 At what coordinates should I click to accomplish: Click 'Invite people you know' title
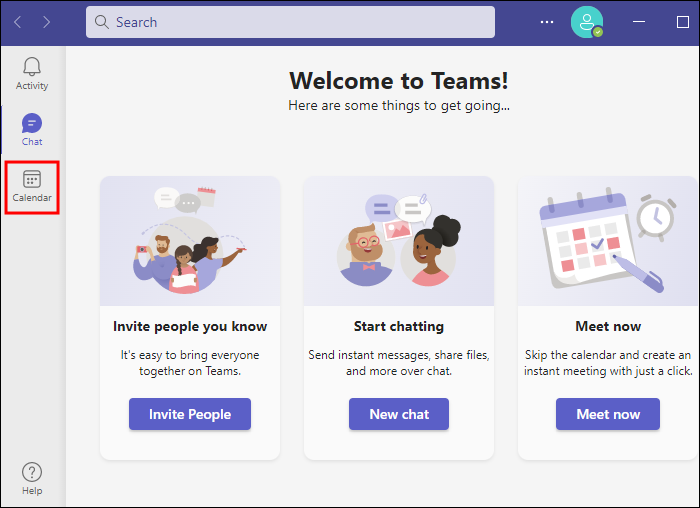[190, 326]
